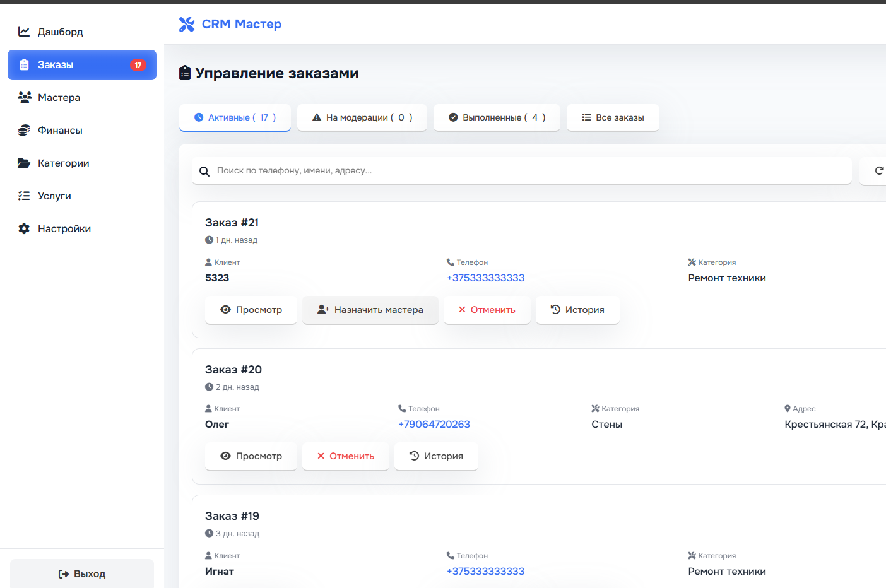Click Назначить мастера for order #21
Image resolution: width=886 pixels, height=588 pixels.
(x=370, y=310)
